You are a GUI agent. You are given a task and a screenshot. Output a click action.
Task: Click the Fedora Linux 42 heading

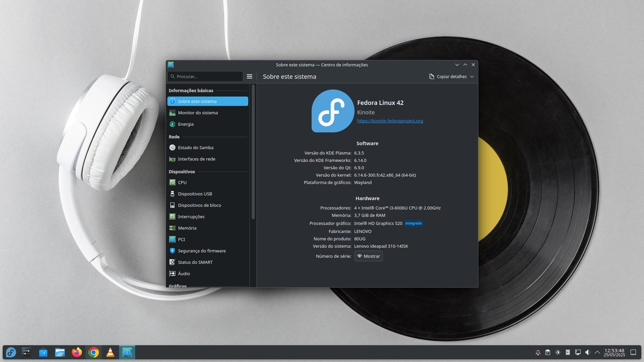380,103
